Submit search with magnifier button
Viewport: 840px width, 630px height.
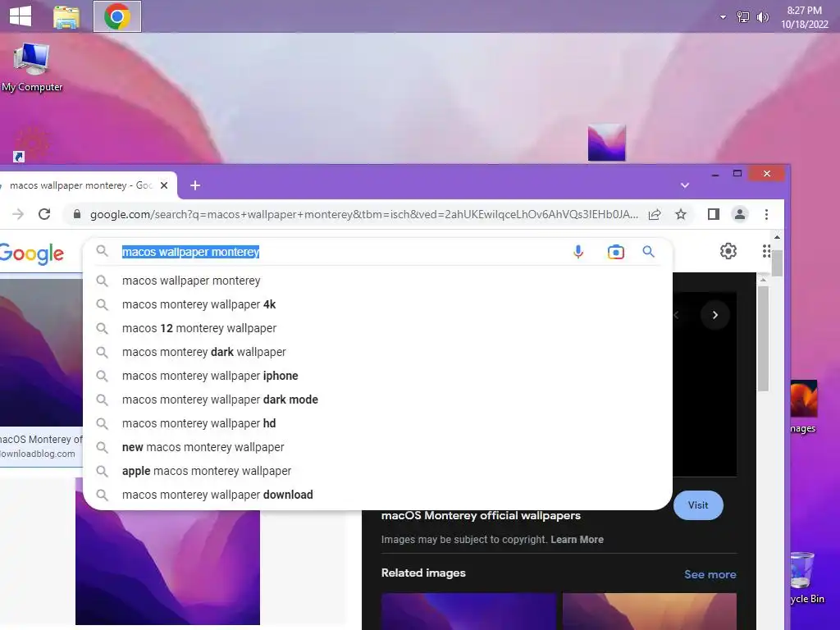[648, 252]
